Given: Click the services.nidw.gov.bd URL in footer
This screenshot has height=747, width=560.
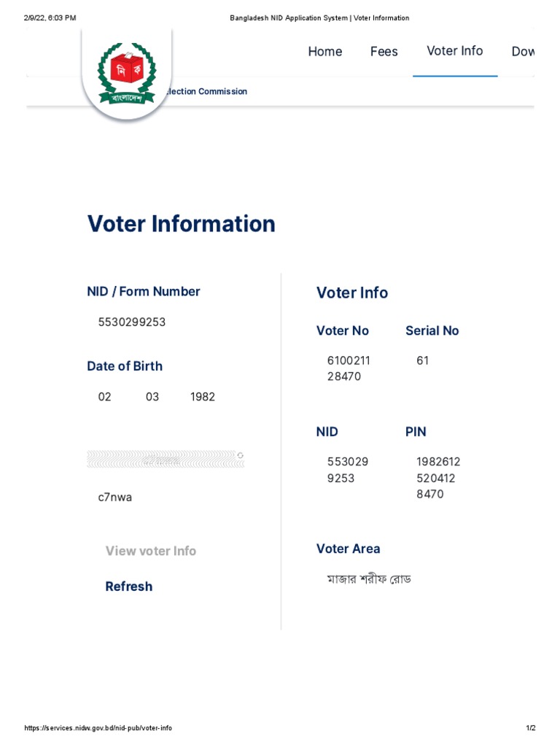Looking at the screenshot, I should coord(98,728).
